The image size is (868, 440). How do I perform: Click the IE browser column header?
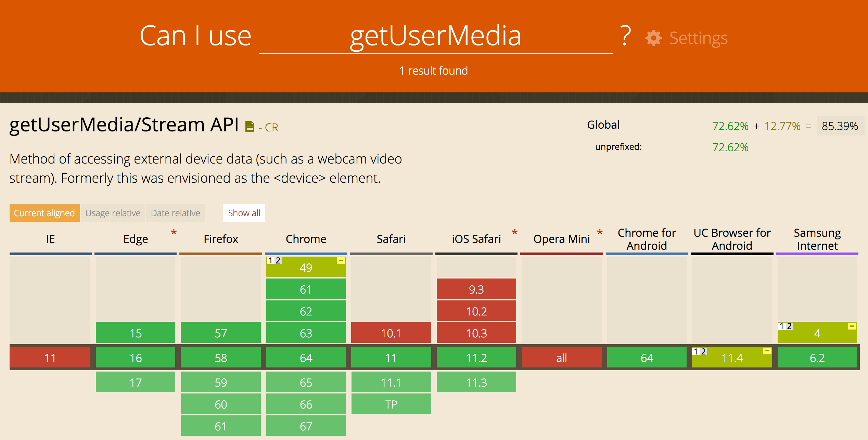pos(50,239)
